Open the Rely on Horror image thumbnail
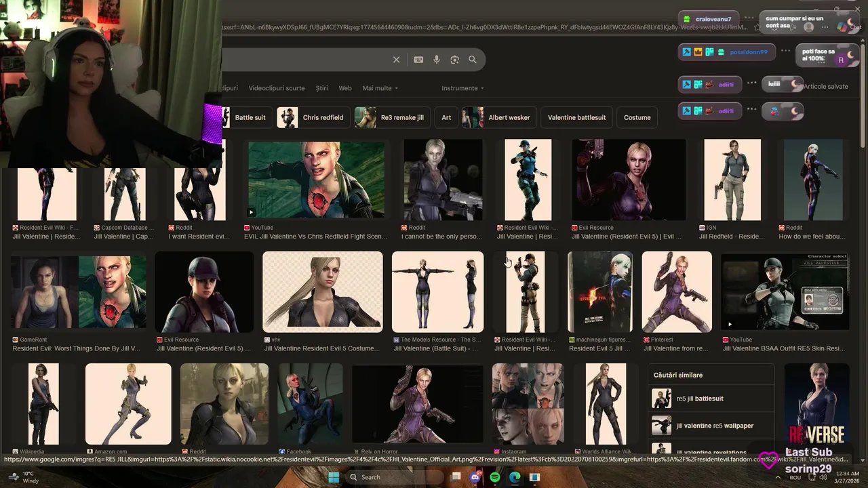Screen dimensions: 868x488 418,404
